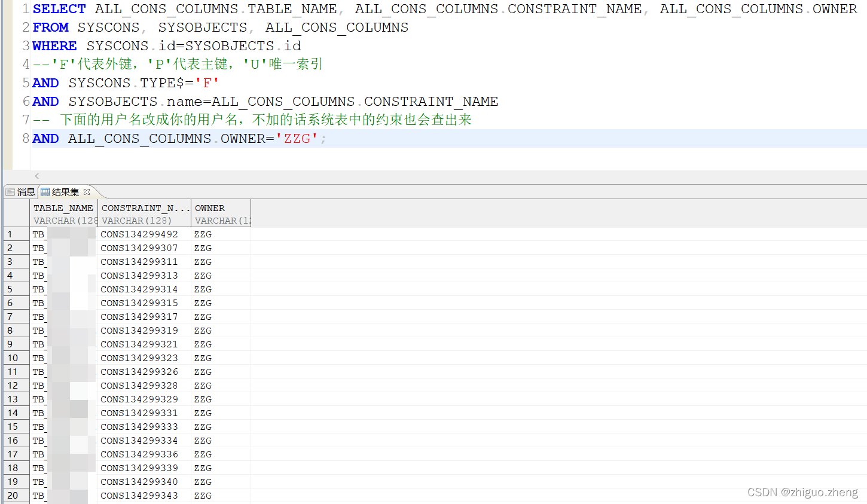Click cell CONS134299311

point(144,262)
